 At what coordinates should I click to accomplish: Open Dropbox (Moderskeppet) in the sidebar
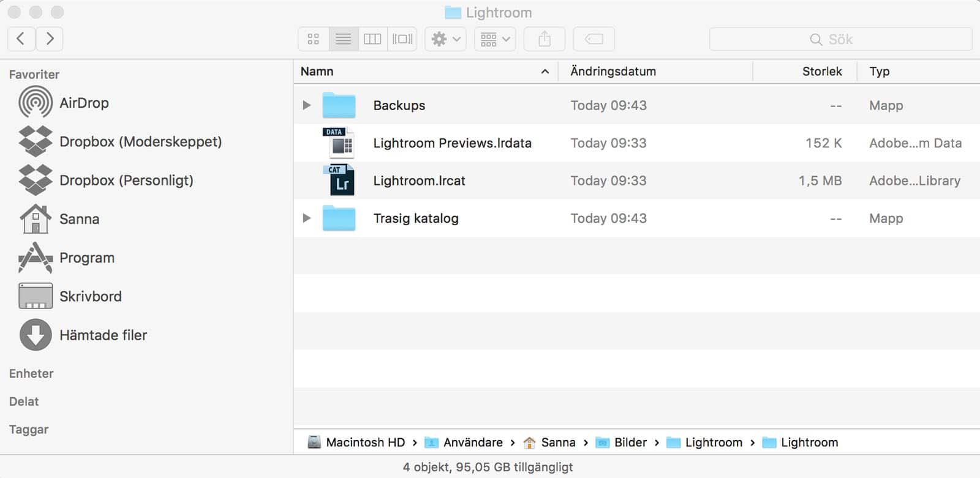(x=120, y=141)
